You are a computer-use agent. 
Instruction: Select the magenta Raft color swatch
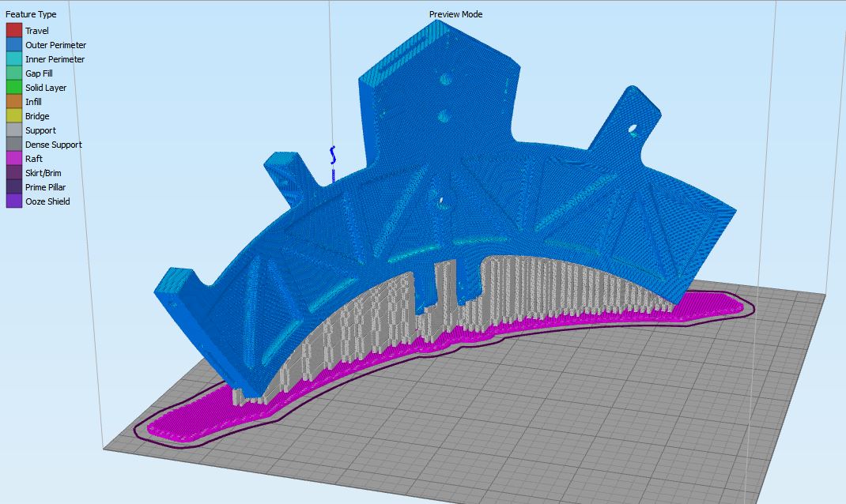click(x=13, y=159)
